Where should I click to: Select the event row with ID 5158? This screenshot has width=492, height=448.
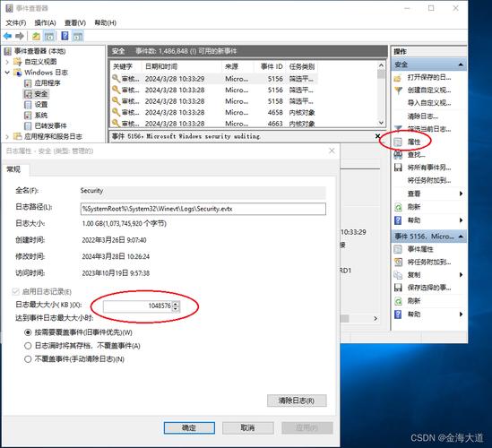point(214,101)
